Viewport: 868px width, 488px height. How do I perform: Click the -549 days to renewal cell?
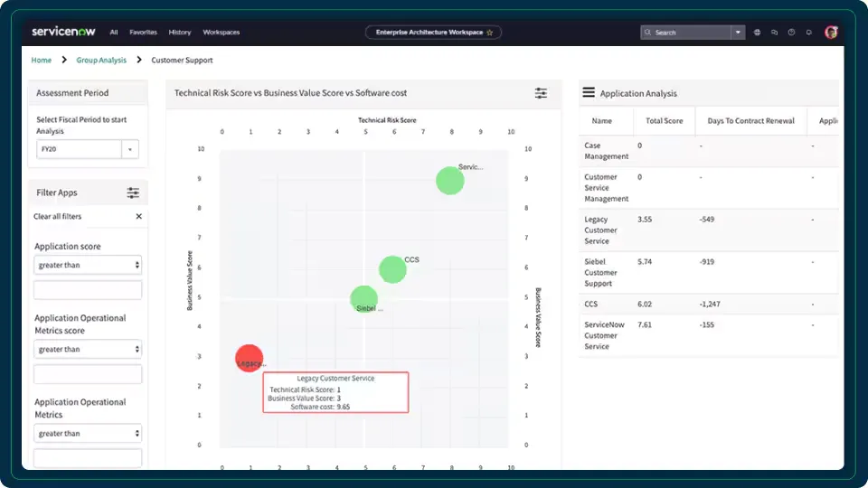point(706,219)
